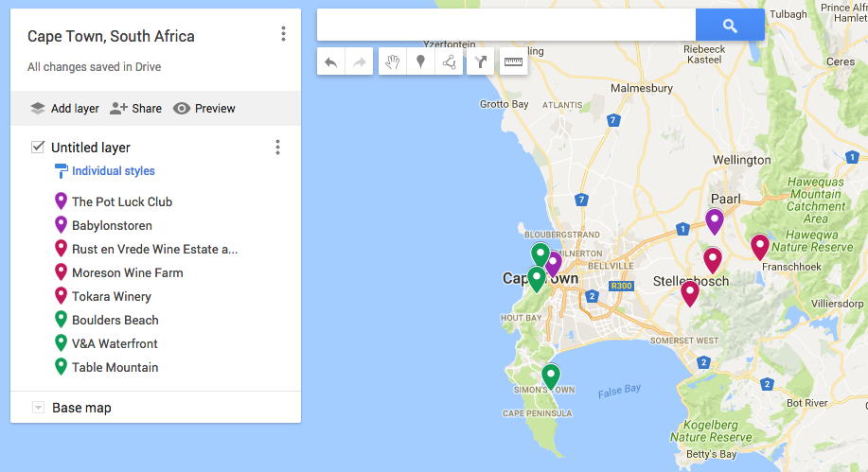Select the measure distances ruler tool
This screenshot has height=472, width=868.
click(513, 62)
